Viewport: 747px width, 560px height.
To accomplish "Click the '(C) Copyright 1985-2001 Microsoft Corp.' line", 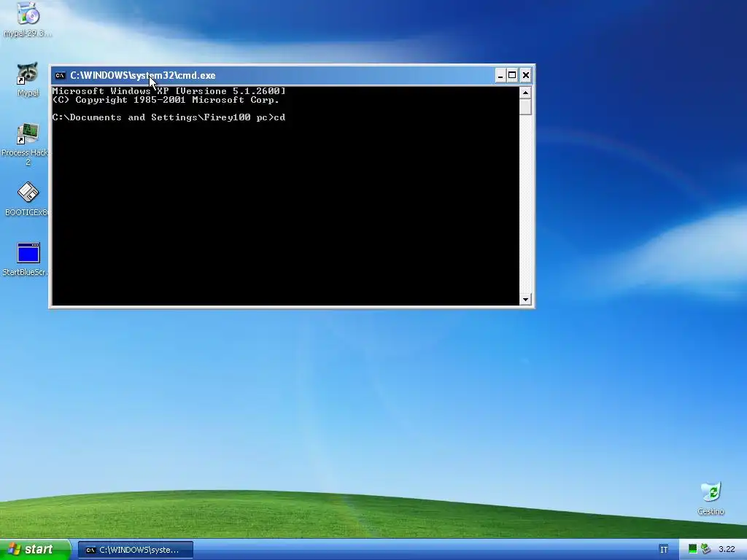I will point(166,100).
